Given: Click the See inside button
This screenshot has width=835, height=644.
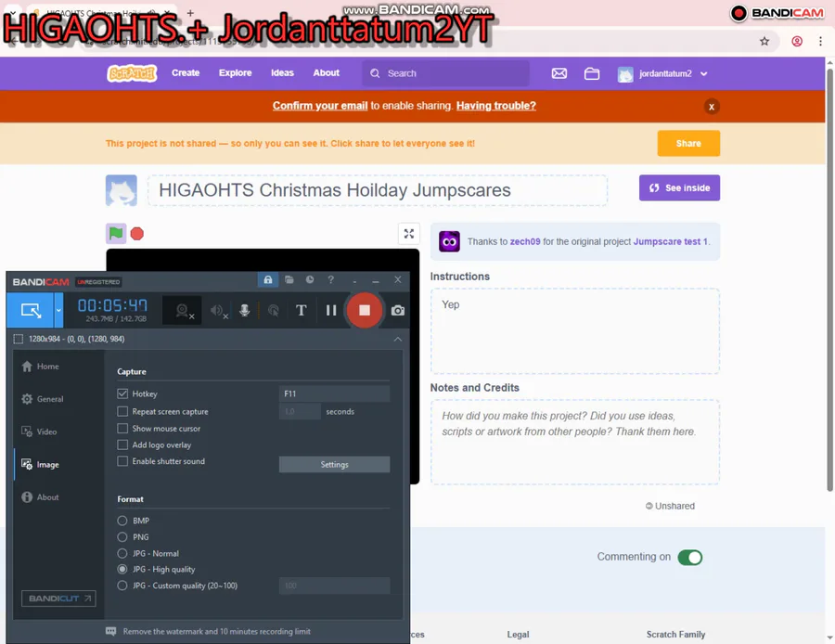Looking at the screenshot, I should pos(679,187).
